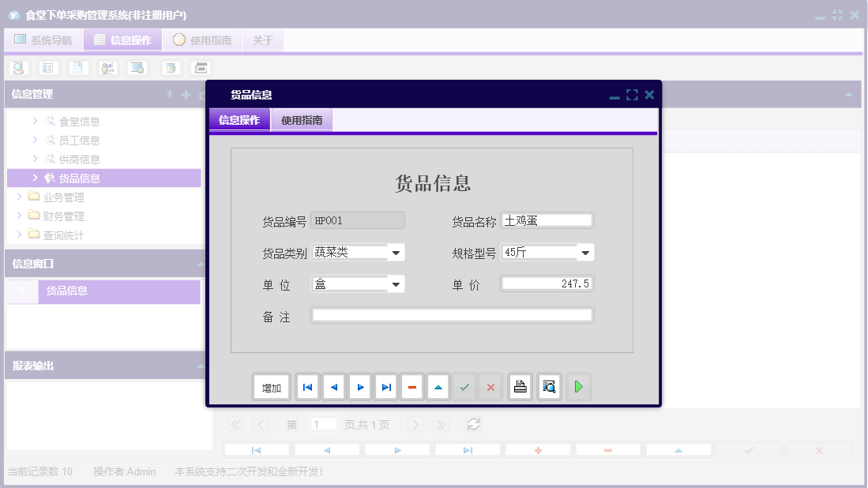868x488 pixels.
Task: Open print preview of goods info
Action: (549, 386)
